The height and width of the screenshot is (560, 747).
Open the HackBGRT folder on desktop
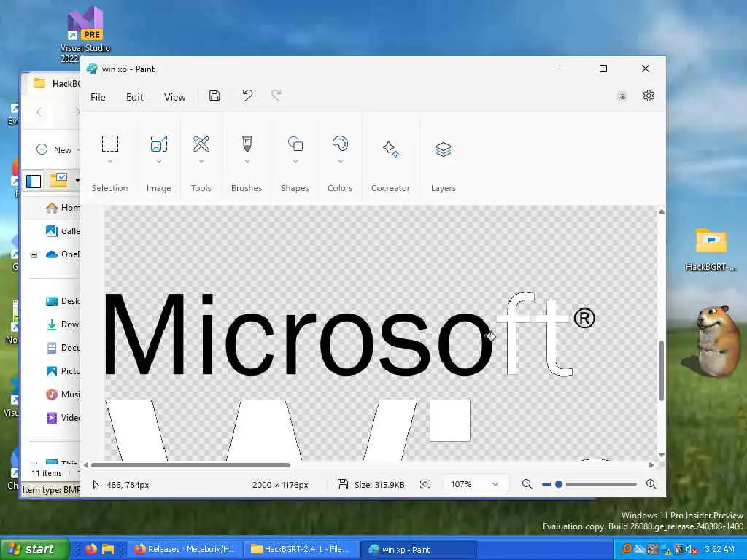(711, 250)
